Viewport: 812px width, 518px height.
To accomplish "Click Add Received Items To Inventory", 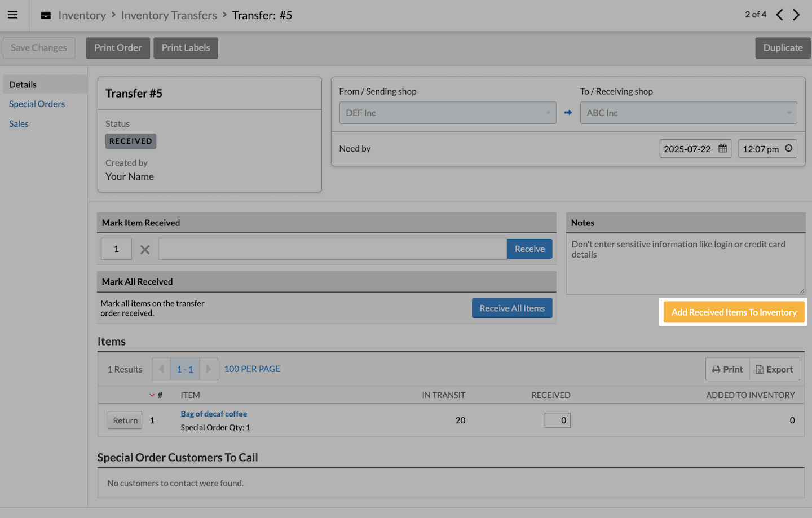I will (734, 312).
